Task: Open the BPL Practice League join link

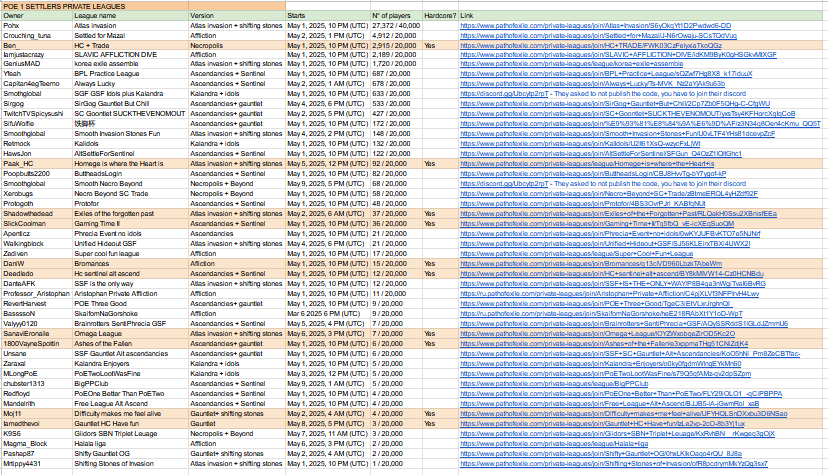Action: point(606,73)
